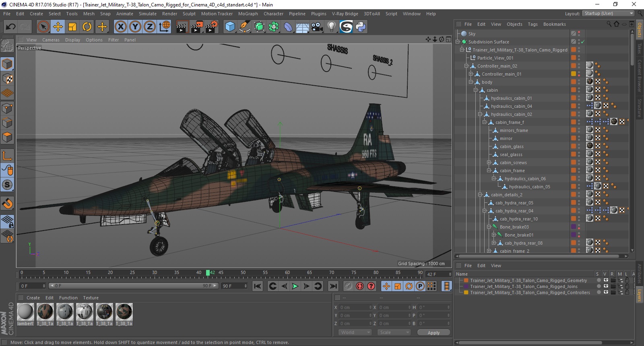The image size is (644, 346).
Task: Switch to Texture mode icon
Action: point(7,79)
